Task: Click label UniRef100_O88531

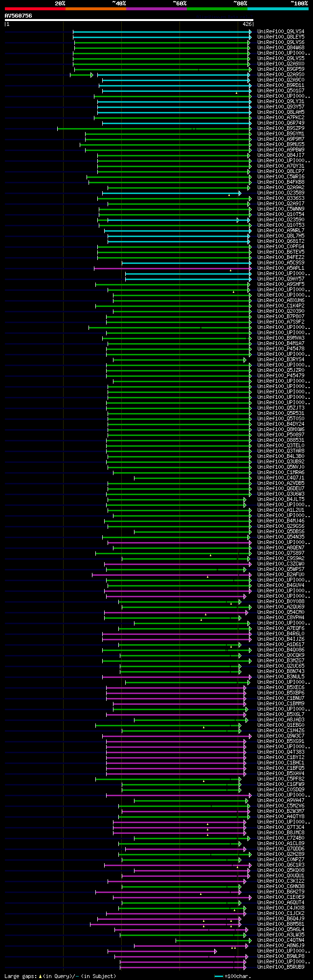Action: click(281, 440)
